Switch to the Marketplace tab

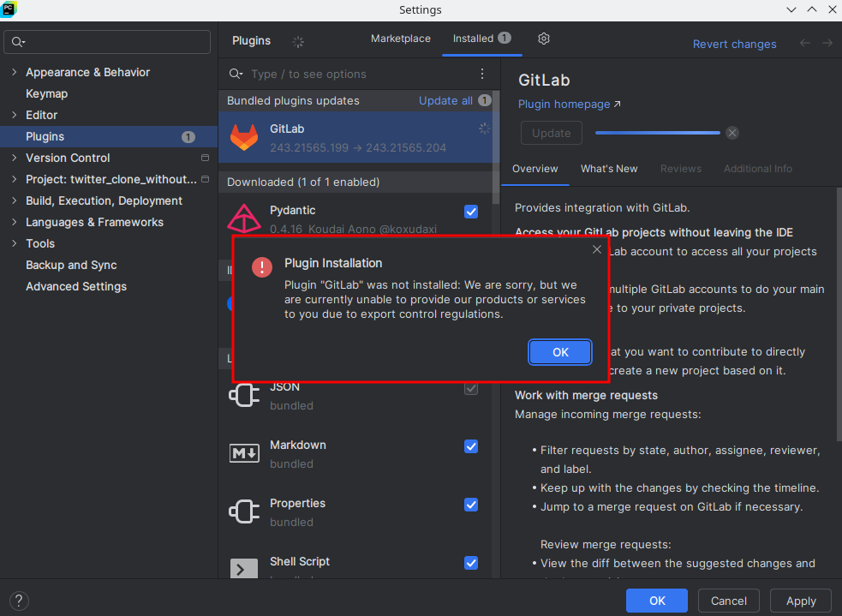point(401,39)
